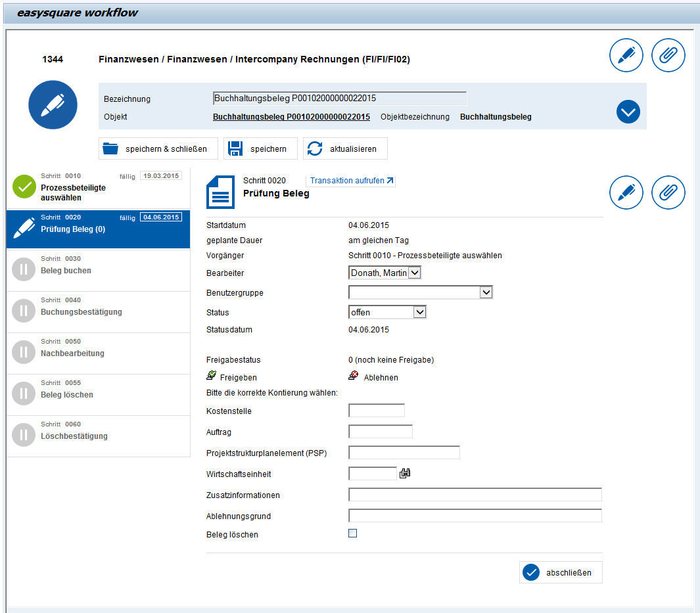Screen dimensions: 700x613
Task: Open the Transaktion aufrufen link
Action: (351, 181)
